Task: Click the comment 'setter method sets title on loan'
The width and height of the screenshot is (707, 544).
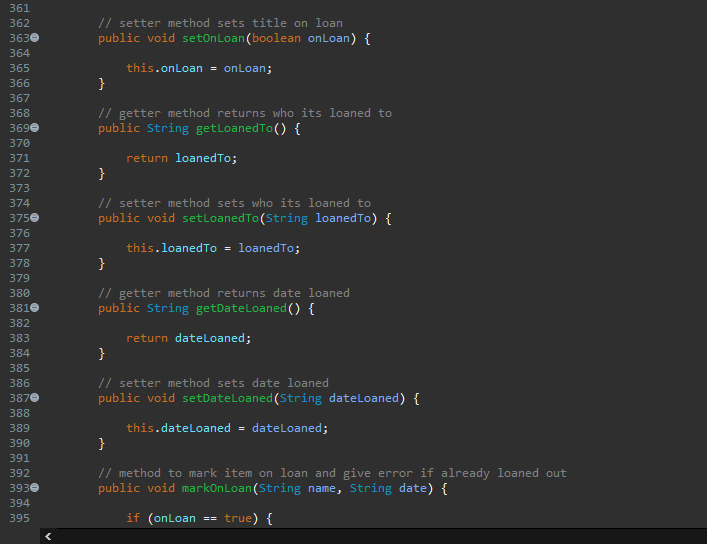Action: click(220, 23)
